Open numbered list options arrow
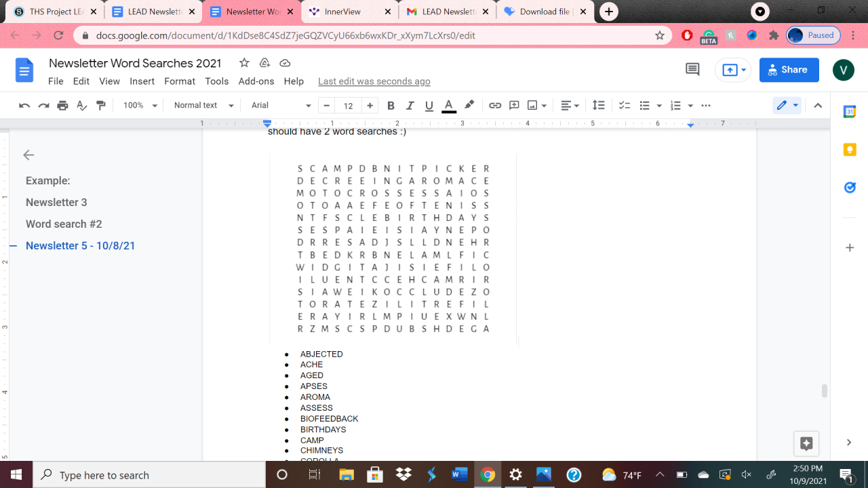868x488 pixels. [690, 106]
